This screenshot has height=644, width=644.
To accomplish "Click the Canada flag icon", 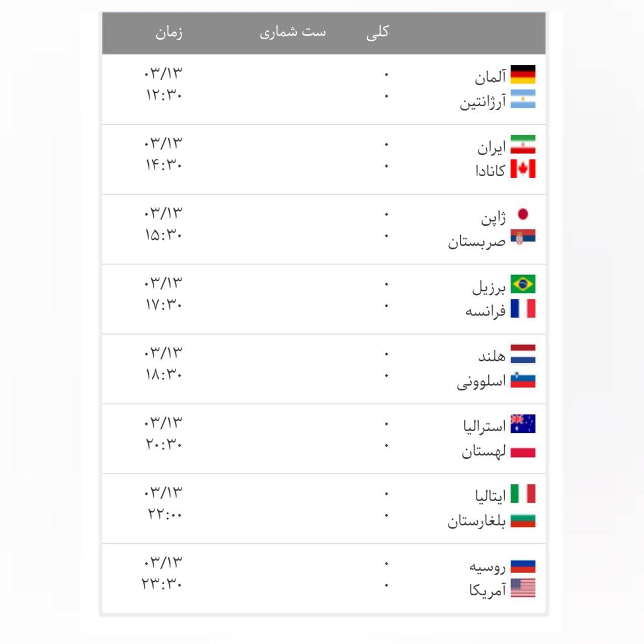I will (523, 169).
